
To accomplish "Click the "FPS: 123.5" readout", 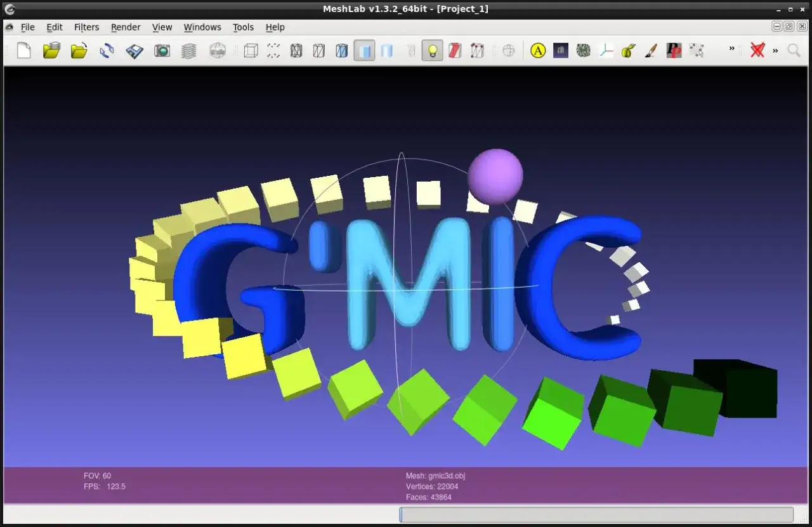I will (105, 487).
